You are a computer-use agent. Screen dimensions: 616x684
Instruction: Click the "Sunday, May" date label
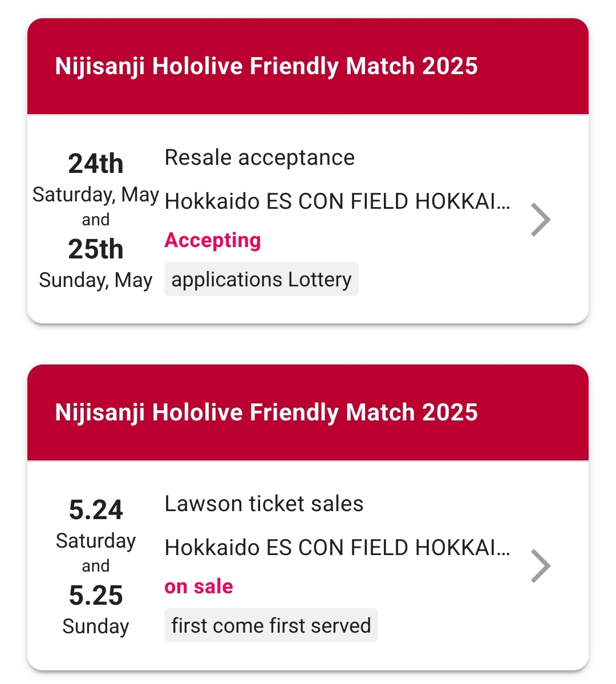tap(96, 280)
